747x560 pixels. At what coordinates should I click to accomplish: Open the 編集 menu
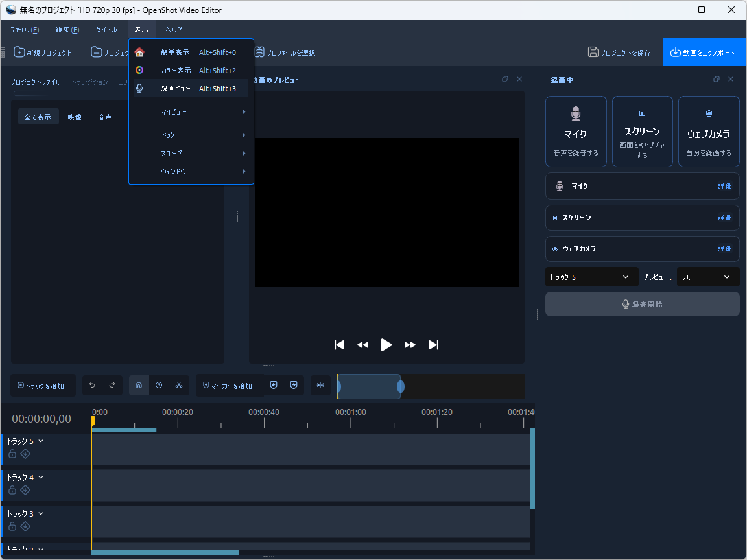(67, 30)
